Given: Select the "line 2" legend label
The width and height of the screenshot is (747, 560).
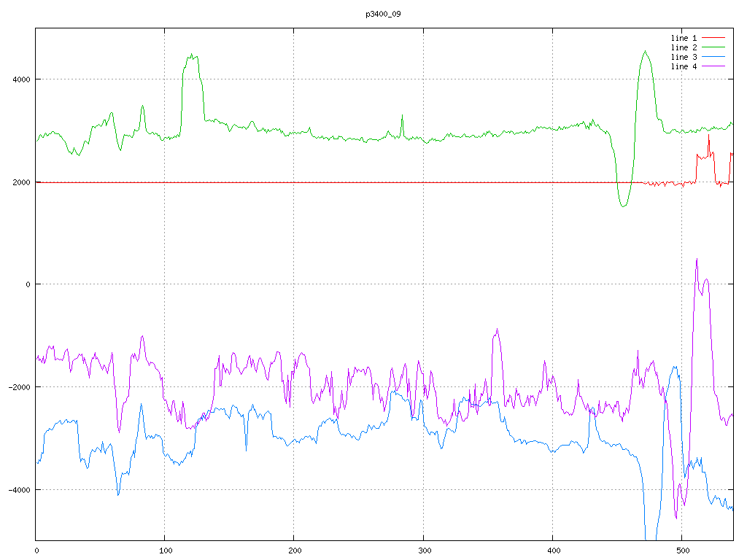Looking at the screenshot, I should [x=684, y=47].
